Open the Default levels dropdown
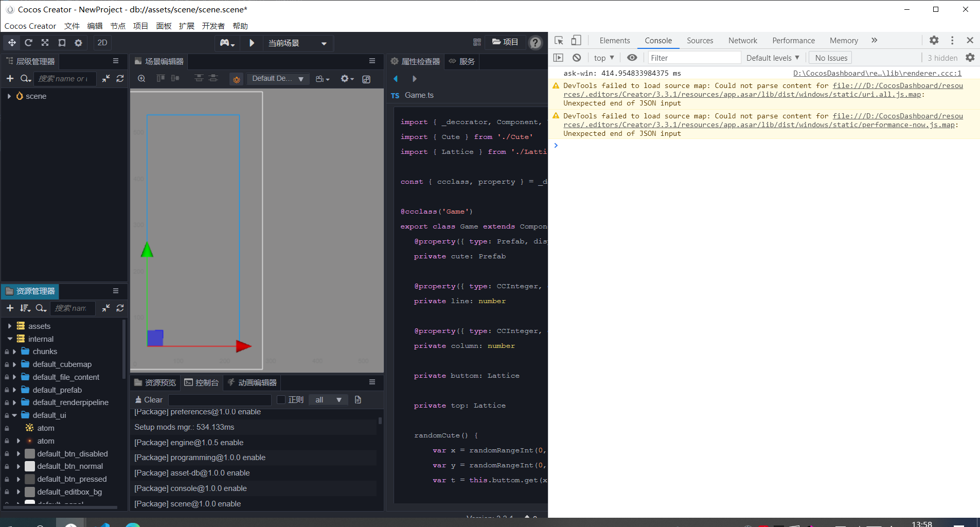Screen dimensions: 980x527 point(773,58)
